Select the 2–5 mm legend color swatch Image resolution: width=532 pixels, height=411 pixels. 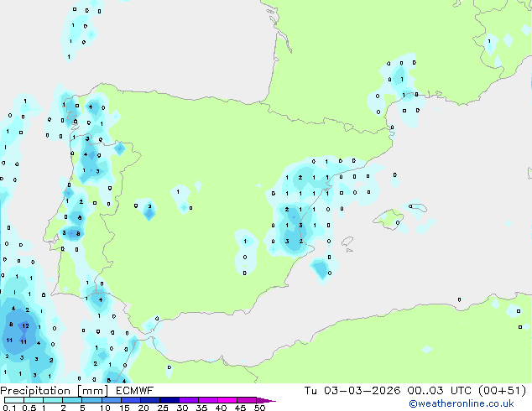[72, 400]
